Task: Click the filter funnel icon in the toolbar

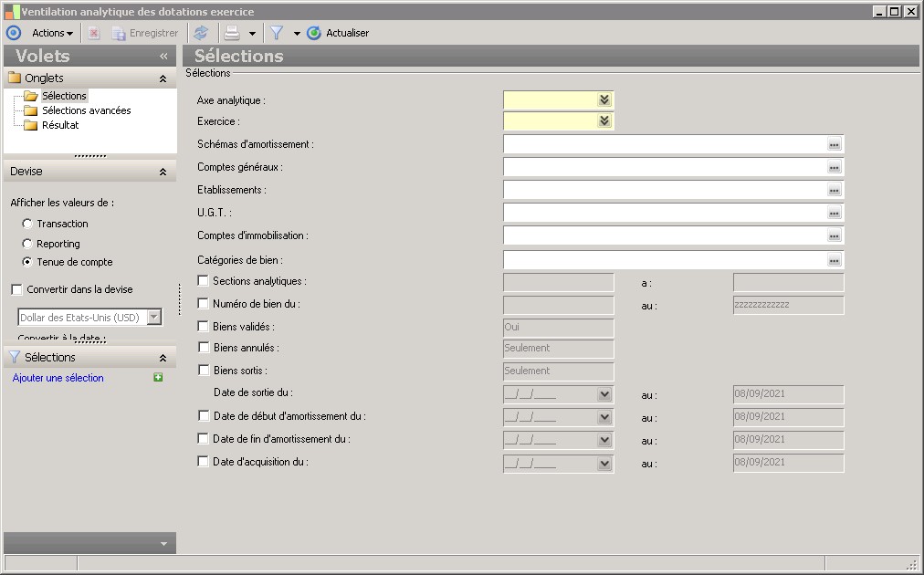Action: 277,33
